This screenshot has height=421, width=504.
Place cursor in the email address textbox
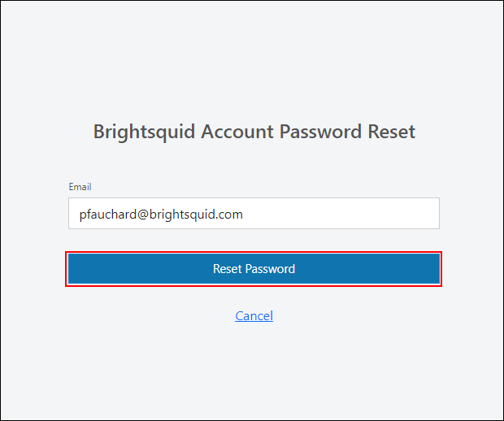254,214
